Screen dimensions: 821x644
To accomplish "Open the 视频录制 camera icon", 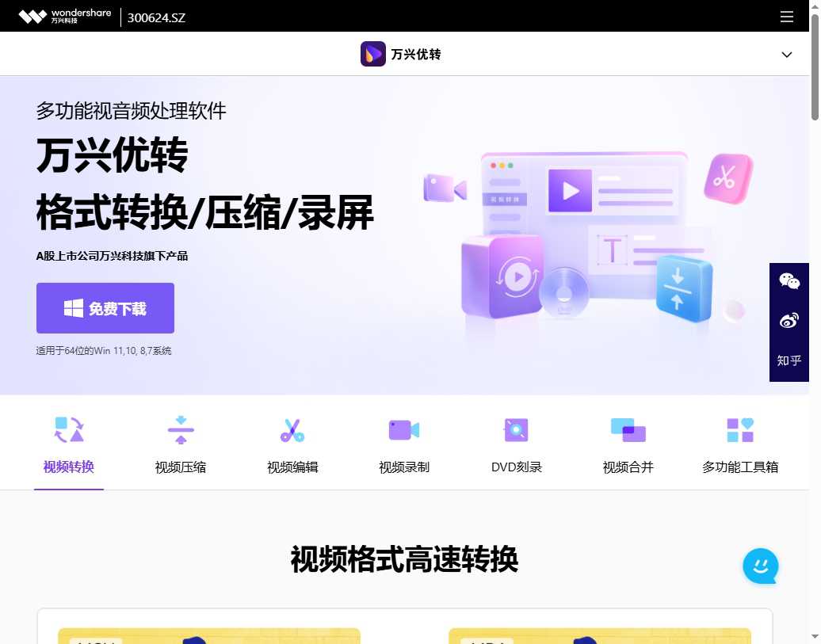I will (x=403, y=429).
